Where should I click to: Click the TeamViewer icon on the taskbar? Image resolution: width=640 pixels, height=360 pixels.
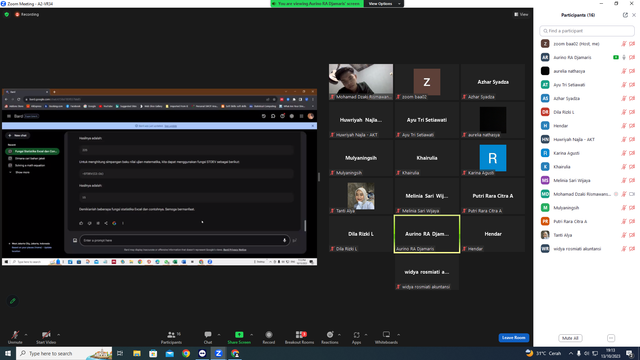tap(202, 353)
